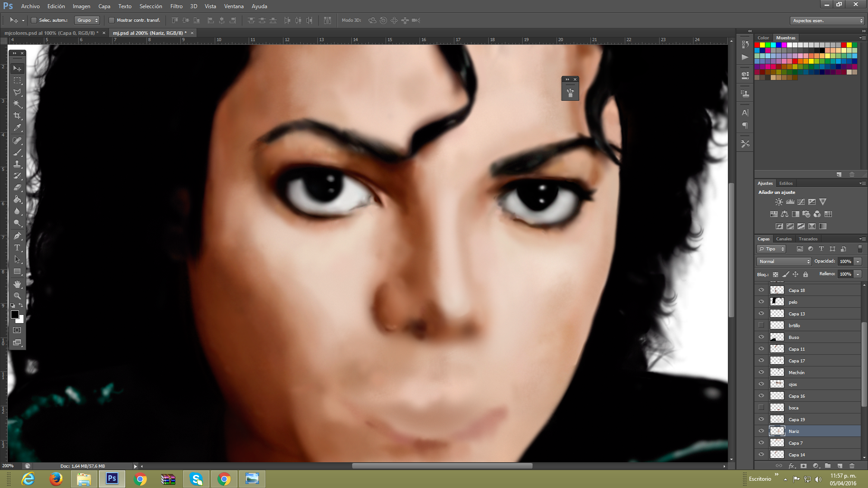Viewport: 868px width, 488px height.
Task: Select the Clone Stamp tool
Action: click(17, 164)
